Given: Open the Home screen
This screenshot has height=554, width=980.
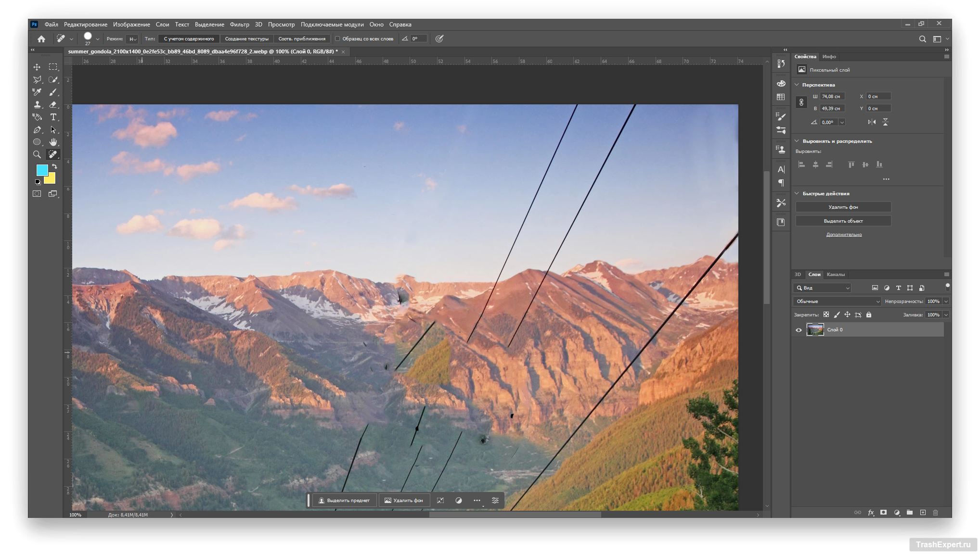Looking at the screenshot, I should tap(41, 39).
